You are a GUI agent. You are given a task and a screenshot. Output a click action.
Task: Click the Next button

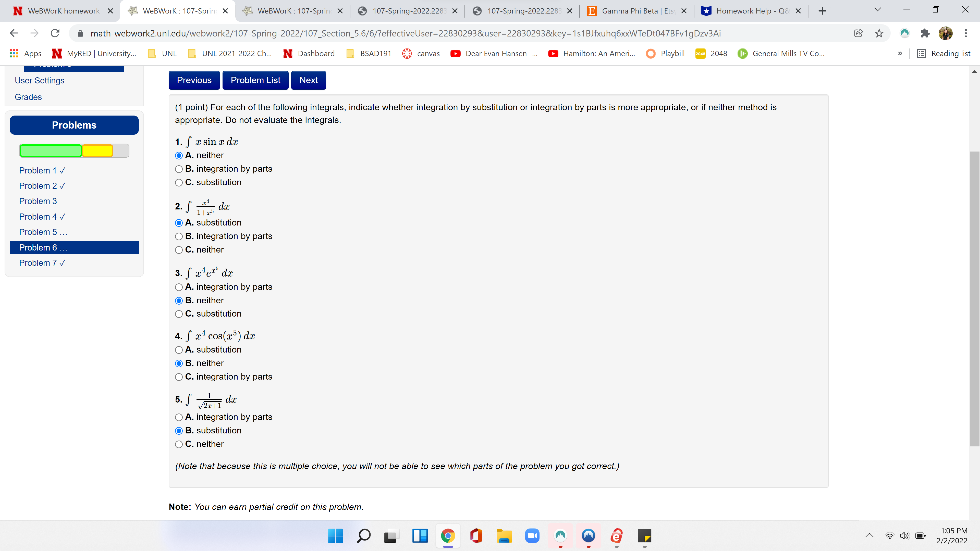pos(308,80)
